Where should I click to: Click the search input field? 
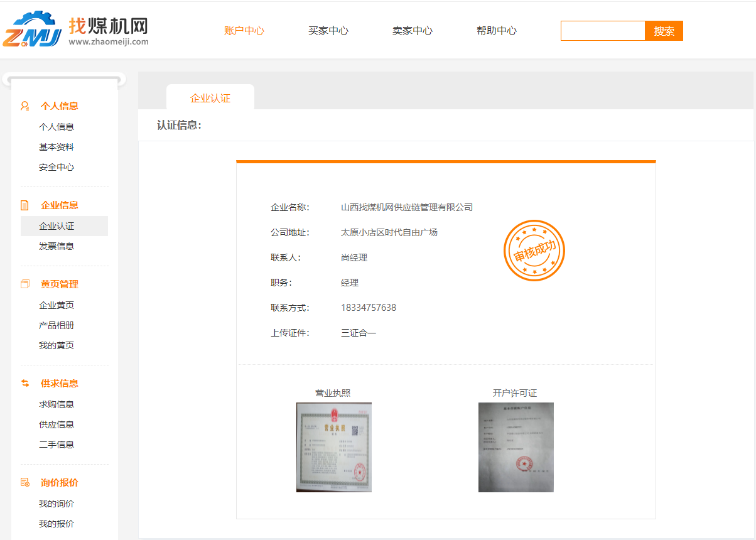pyautogui.click(x=603, y=31)
